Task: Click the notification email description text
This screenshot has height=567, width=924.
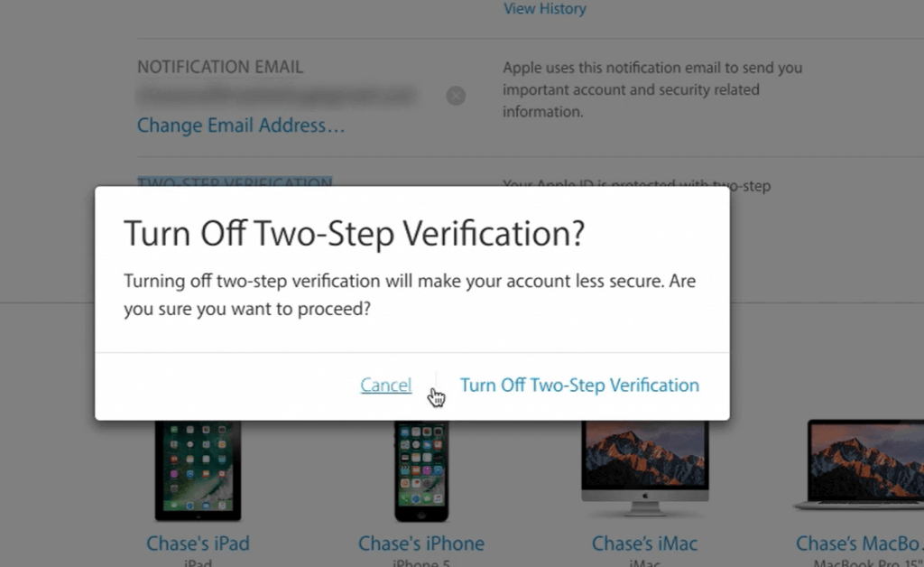Action: pyautogui.click(x=652, y=89)
